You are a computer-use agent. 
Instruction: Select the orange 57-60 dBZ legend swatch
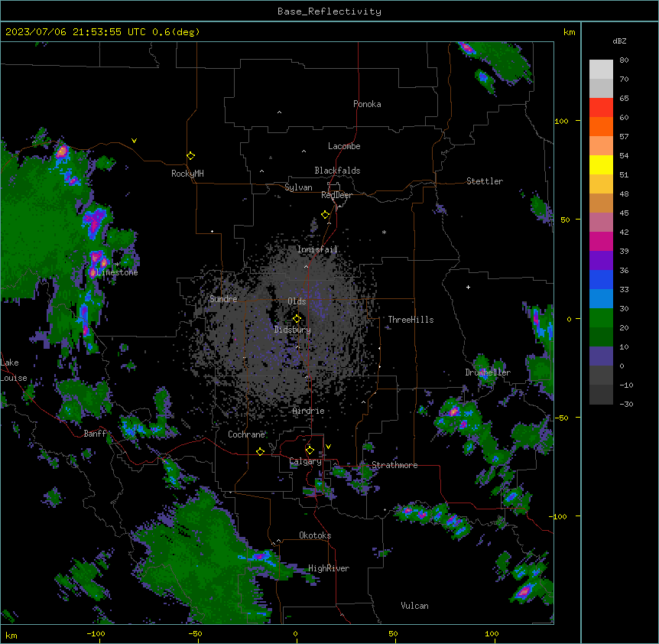point(601,126)
